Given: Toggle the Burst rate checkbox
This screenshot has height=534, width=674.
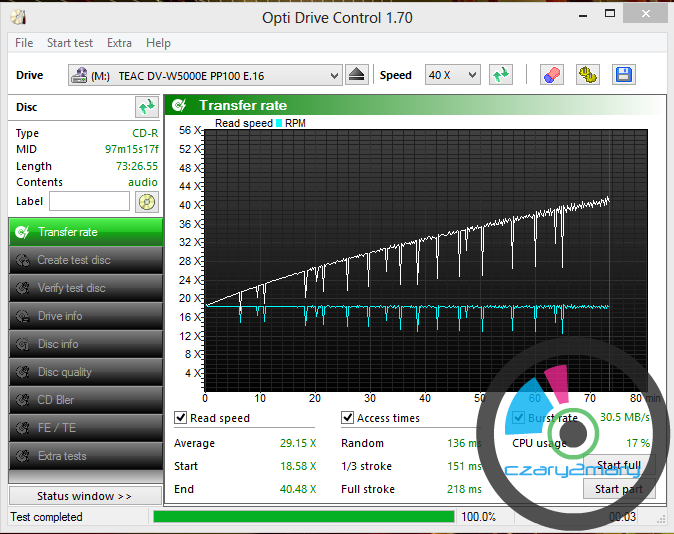Looking at the screenshot, I should click(519, 418).
